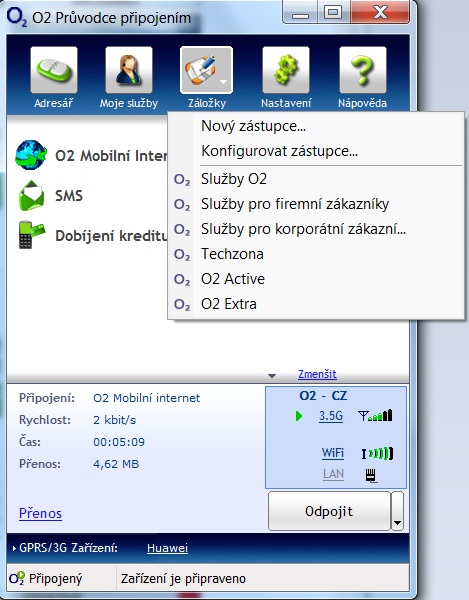Click the WiFi signal strength icon

pos(377,453)
